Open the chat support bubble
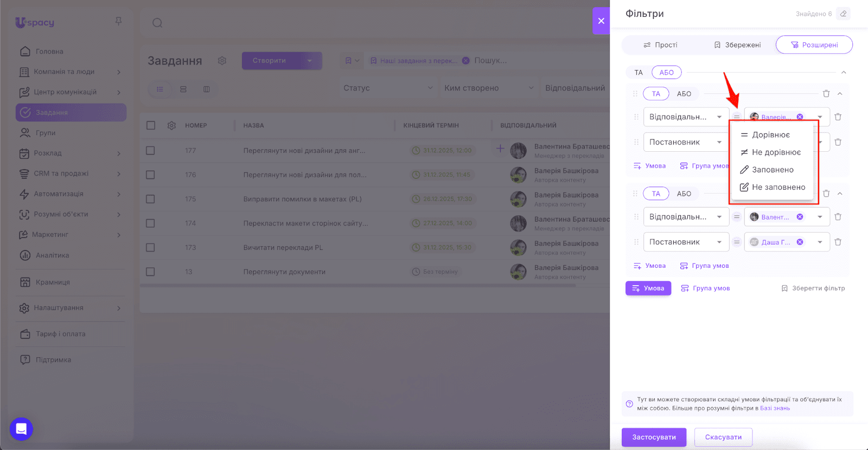Viewport: 868px width, 450px height. click(21, 429)
